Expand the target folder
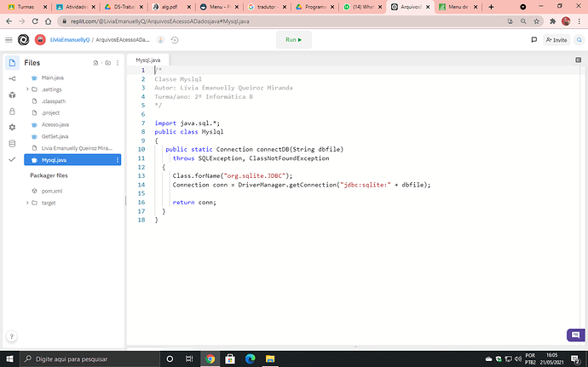 27,203
